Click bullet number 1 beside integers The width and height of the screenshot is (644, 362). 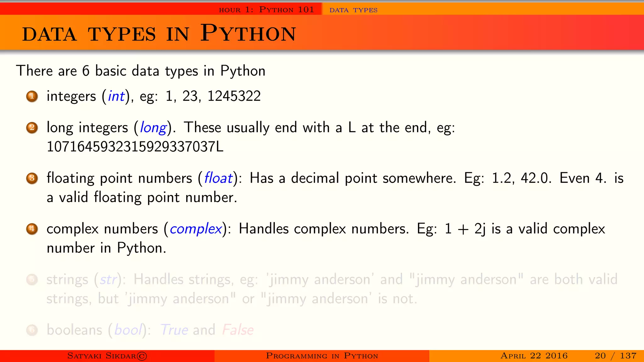[32, 96]
